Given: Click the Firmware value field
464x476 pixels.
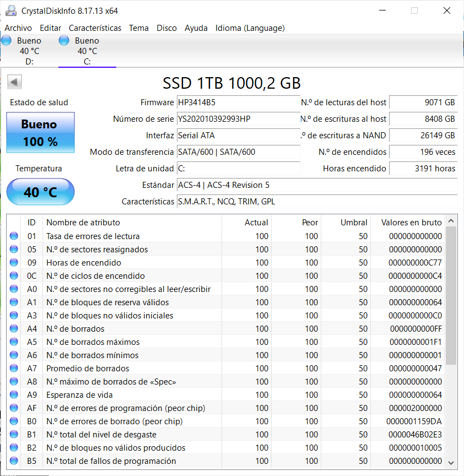Looking at the screenshot, I should point(238,102).
